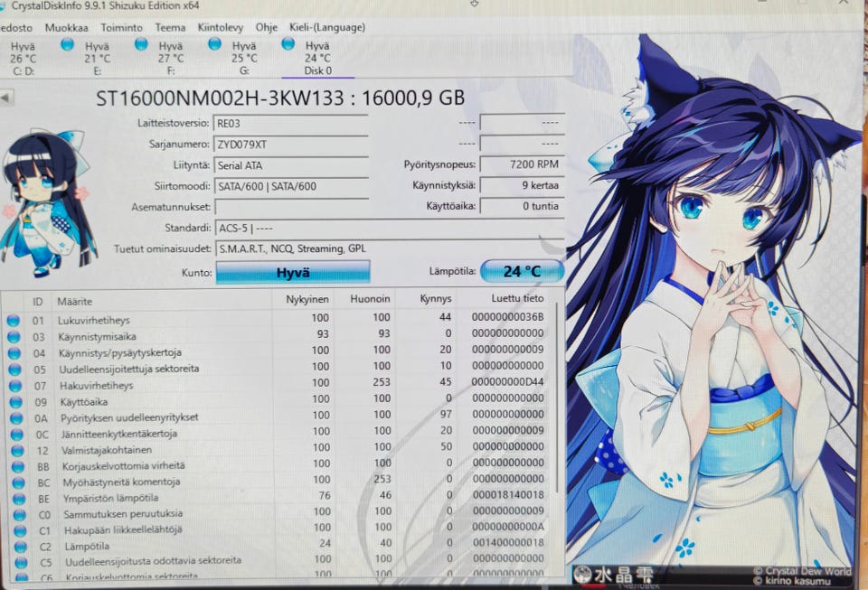Click status icon for Korjauskelvottomia virheitä row
The width and height of the screenshot is (868, 590).
click(18, 467)
